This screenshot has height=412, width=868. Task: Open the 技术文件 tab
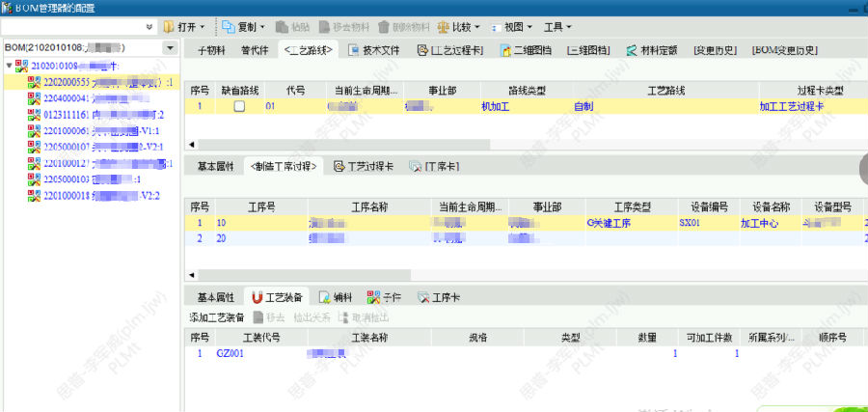click(x=375, y=50)
